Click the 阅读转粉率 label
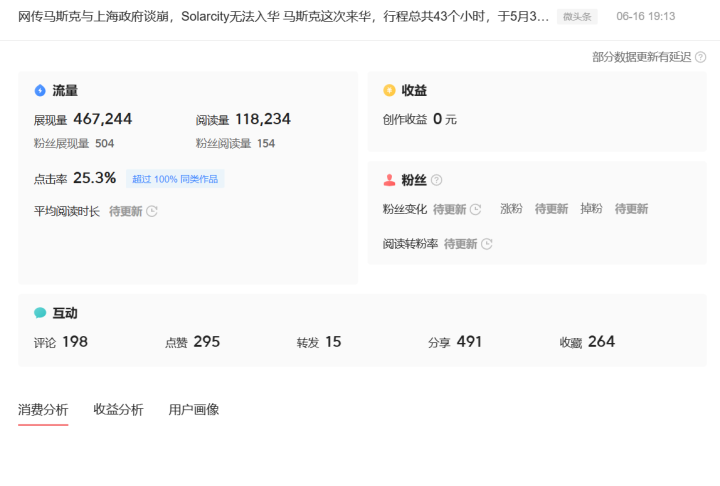Image resolution: width=720 pixels, height=486 pixels. click(410, 244)
